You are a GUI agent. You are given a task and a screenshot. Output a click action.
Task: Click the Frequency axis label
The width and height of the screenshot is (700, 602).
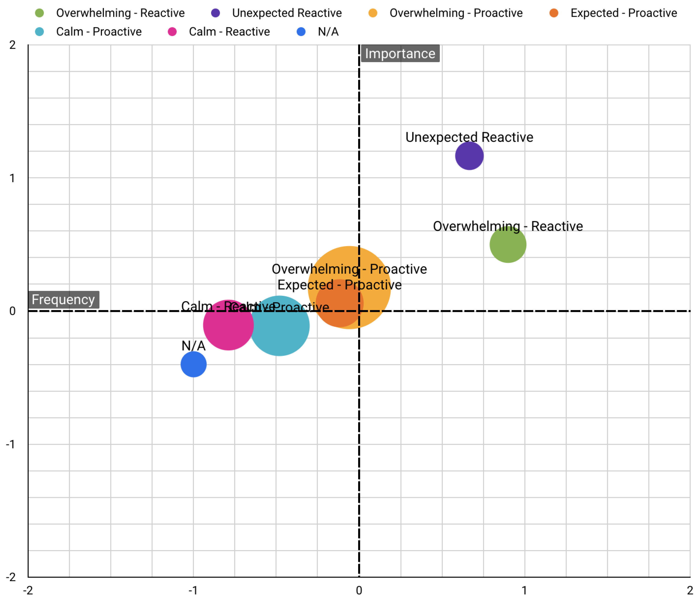pos(64,300)
